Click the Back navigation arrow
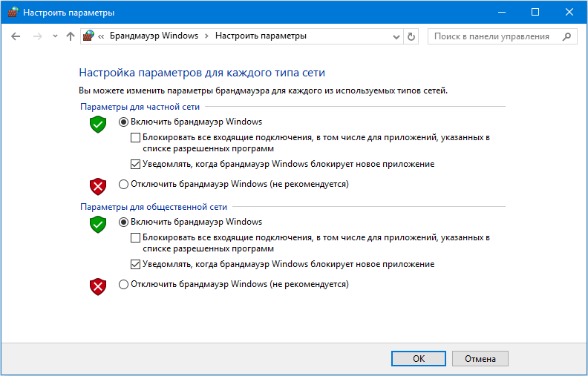This screenshot has height=376, width=588. (16, 36)
